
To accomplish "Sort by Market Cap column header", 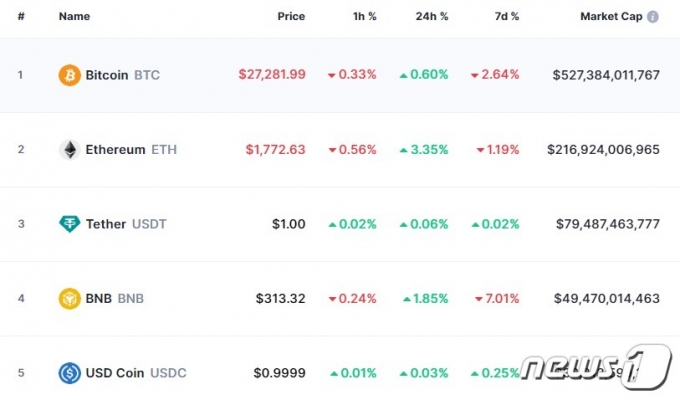I will pyautogui.click(x=611, y=16).
